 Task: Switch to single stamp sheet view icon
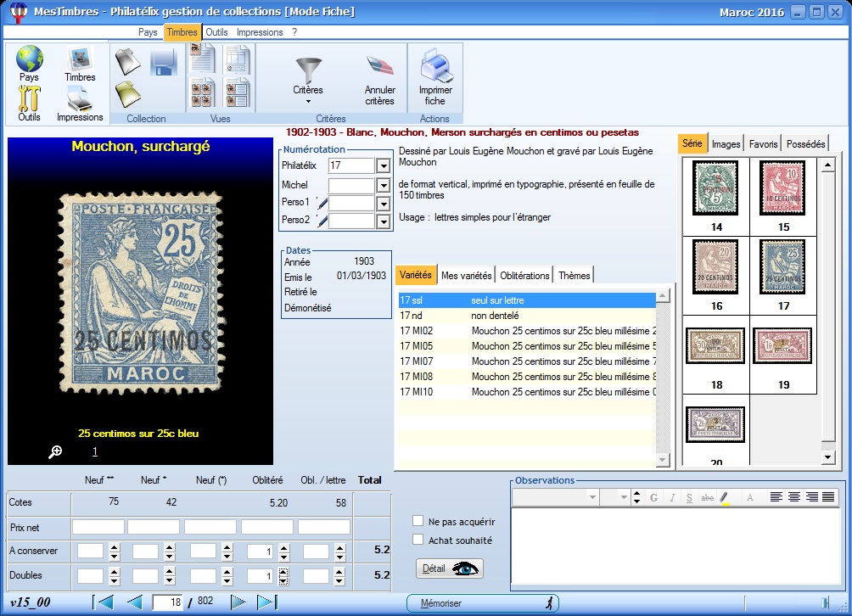(x=202, y=59)
